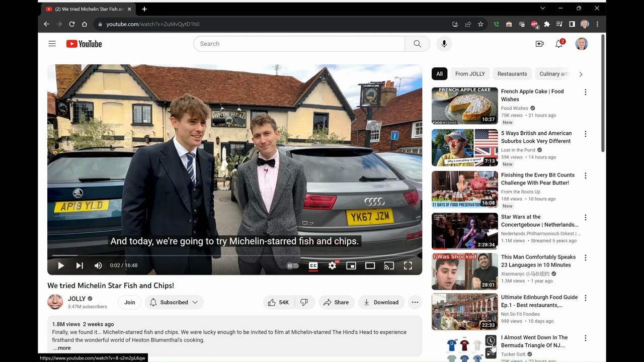644x362 pixels.
Task: Toggle closed captions CC button
Action: click(313, 265)
